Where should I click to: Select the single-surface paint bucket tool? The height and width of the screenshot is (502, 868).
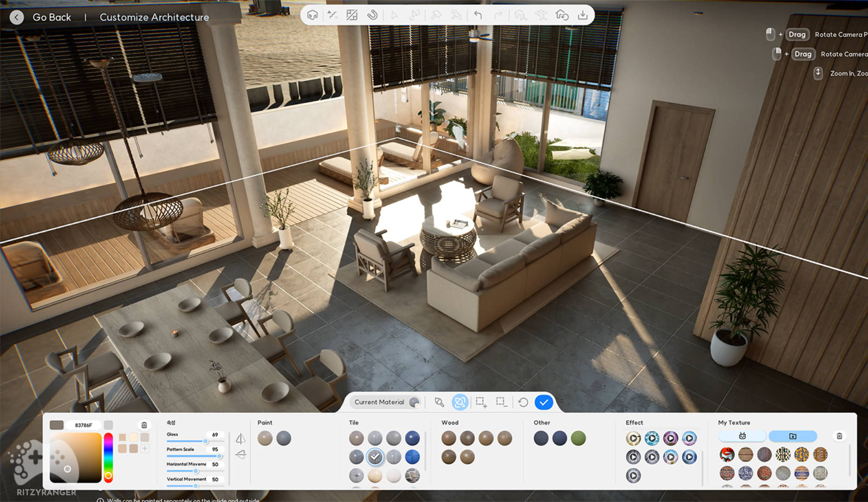coord(439,402)
